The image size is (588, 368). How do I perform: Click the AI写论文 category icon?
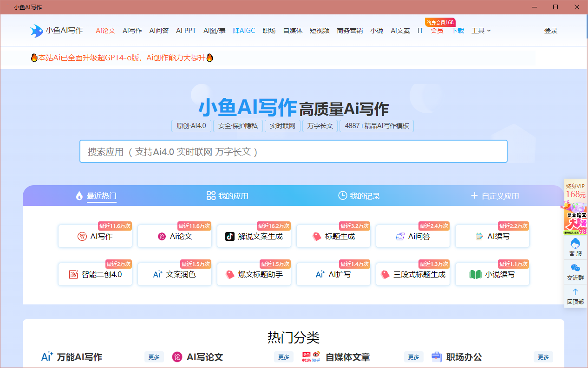point(177,357)
